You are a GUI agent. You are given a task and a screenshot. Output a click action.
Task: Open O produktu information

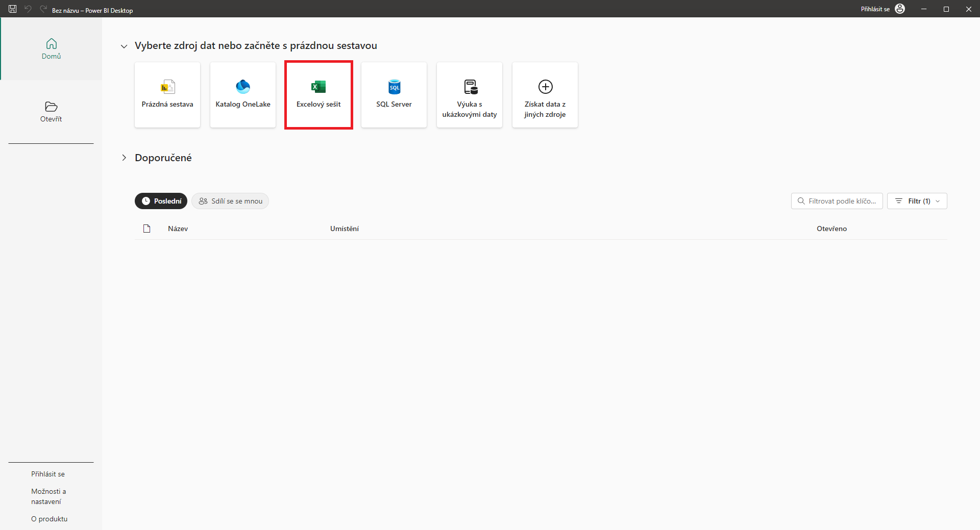point(49,518)
